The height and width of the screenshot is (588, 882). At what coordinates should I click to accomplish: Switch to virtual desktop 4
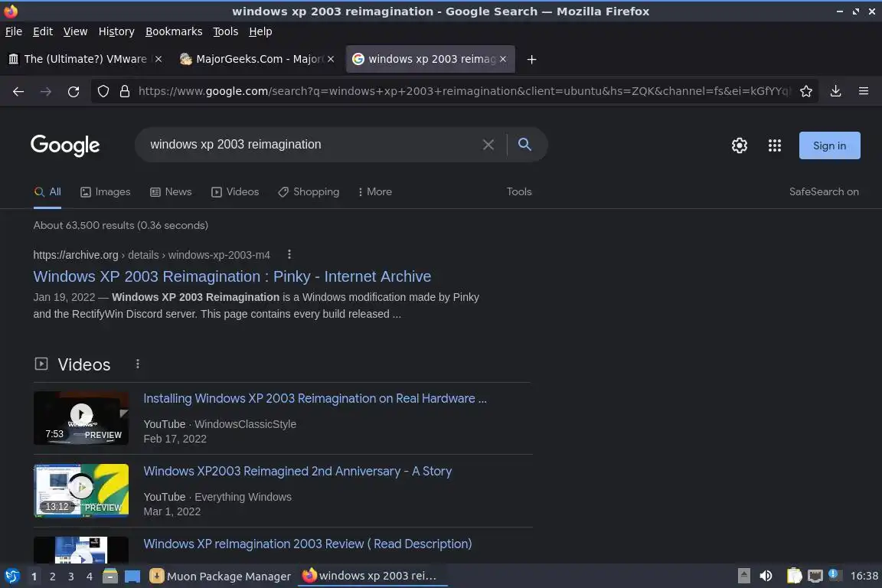[90, 577]
